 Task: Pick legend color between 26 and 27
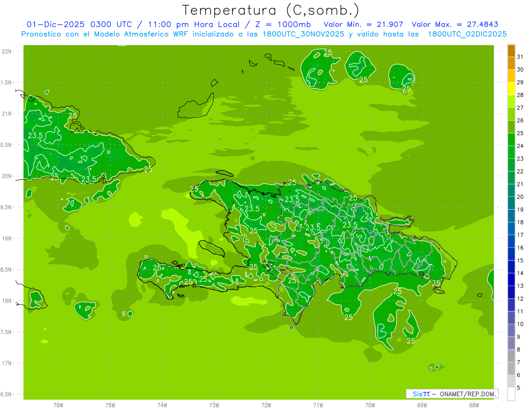tap(511, 114)
